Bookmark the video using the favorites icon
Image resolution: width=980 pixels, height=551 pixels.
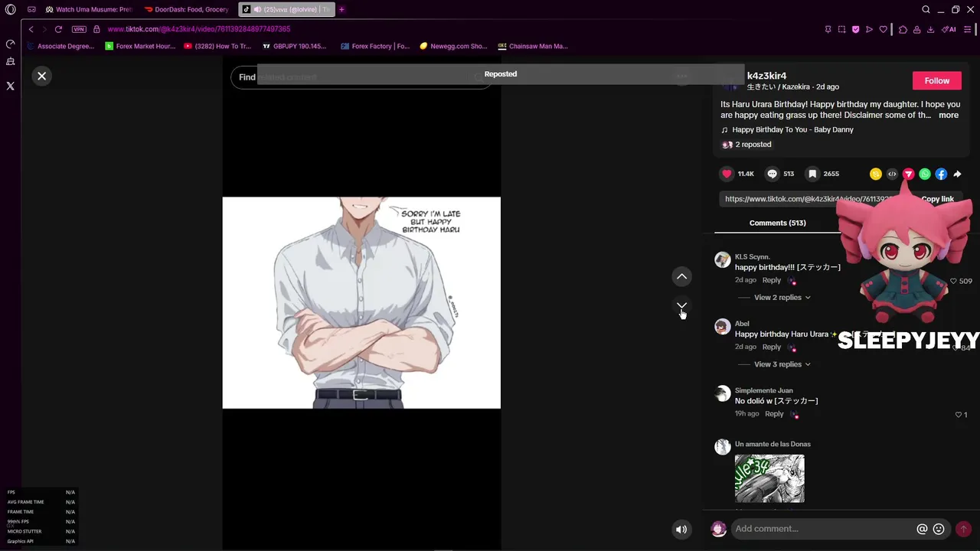812,174
